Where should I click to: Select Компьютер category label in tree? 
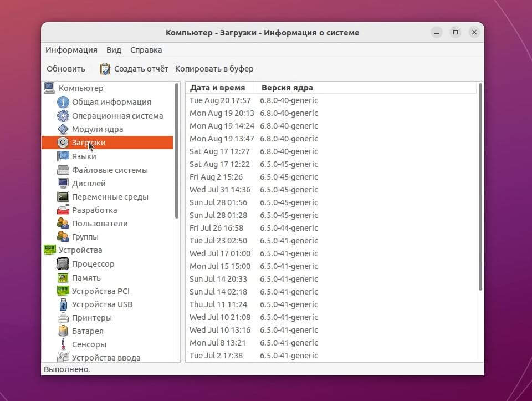pos(81,88)
